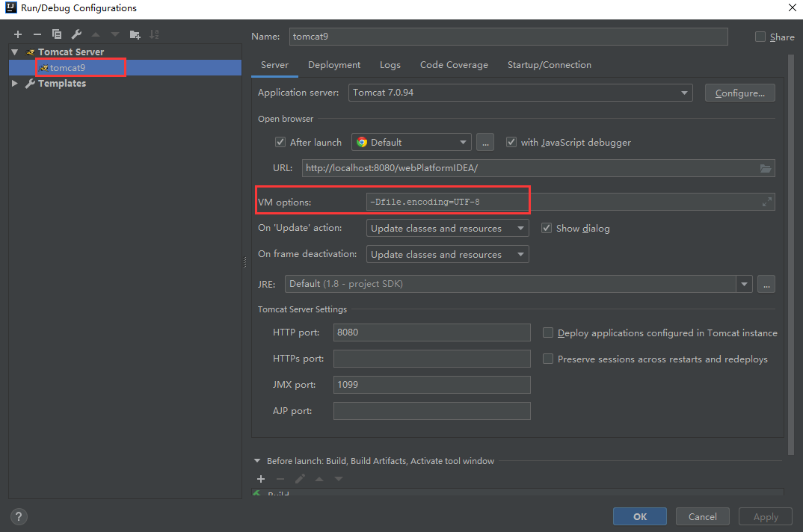
Task: Open the JRE dropdown arrow
Action: click(x=744, y=284)
